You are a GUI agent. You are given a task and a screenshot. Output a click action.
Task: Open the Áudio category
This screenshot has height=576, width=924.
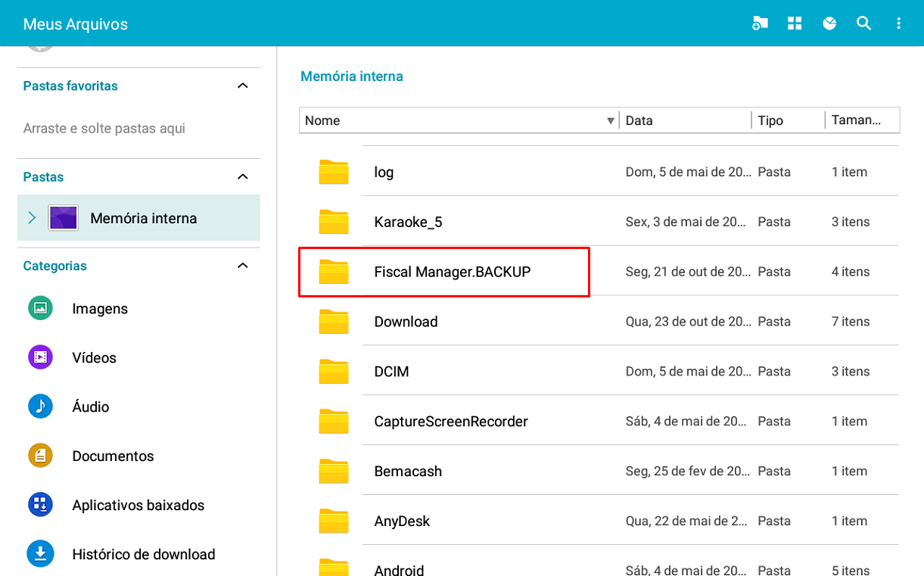click(x=91, y=407)
